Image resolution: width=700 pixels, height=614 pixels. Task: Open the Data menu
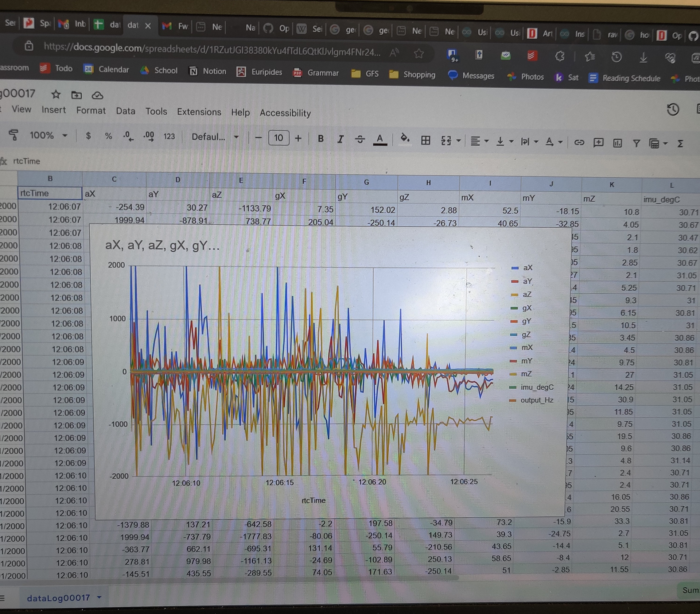(125, 111)
